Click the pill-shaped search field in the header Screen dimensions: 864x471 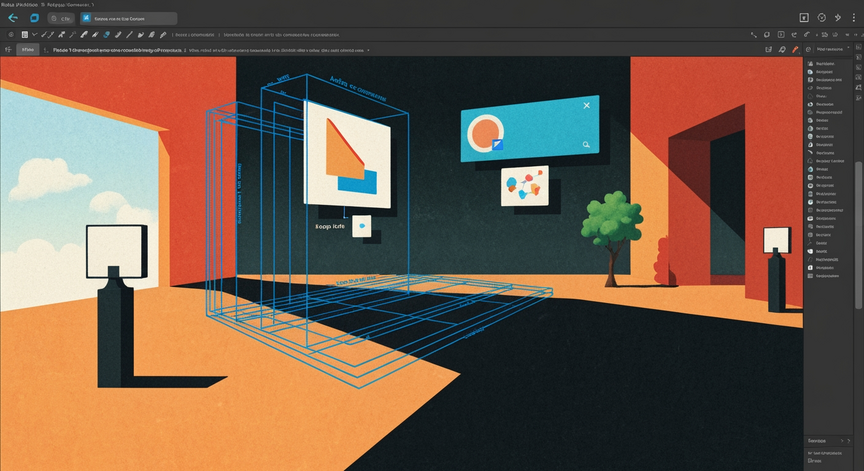point(61,19)
